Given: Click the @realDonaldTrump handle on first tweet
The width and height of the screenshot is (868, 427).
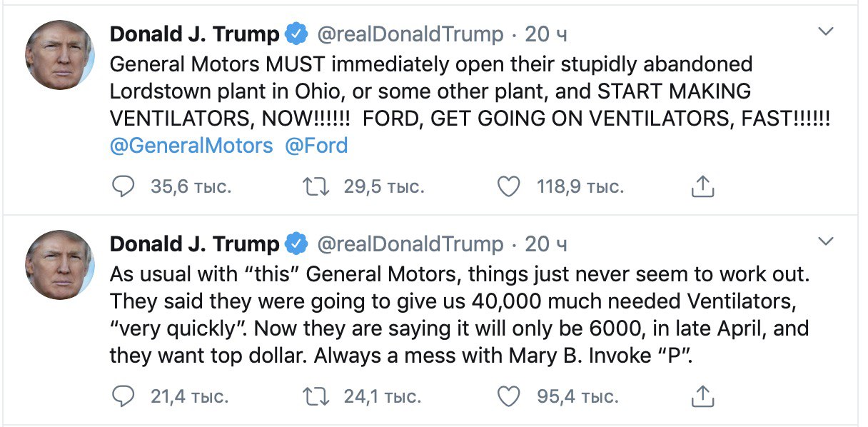Looking at the screenshot, I should [410, 34].
